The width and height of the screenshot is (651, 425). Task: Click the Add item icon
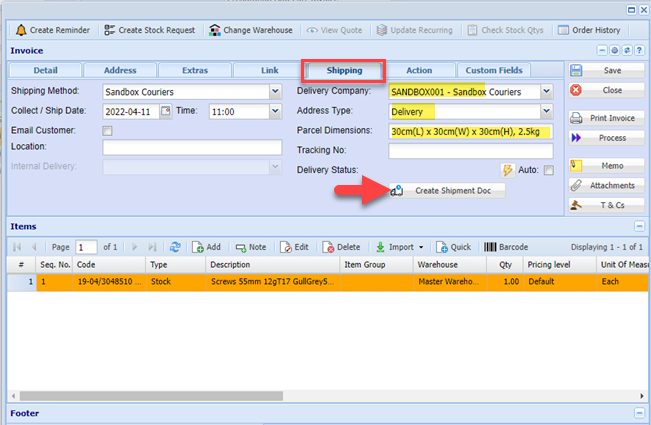[x=198, y=247]
